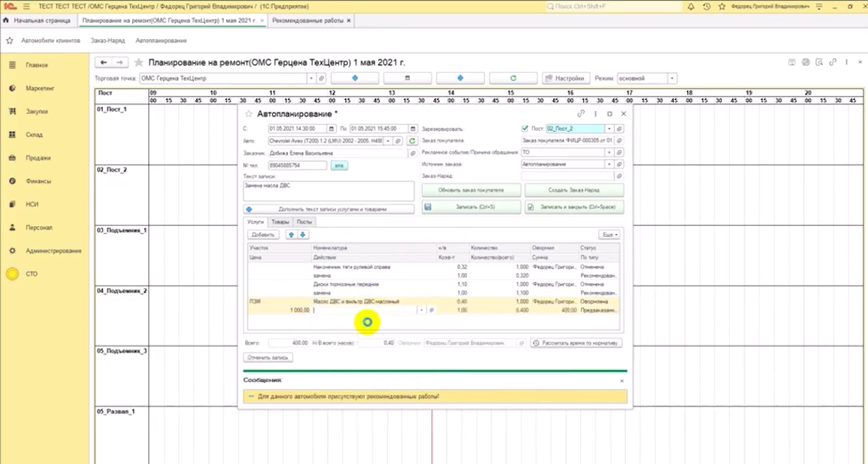
Task: Switch to the Посты tab
Action: (304, 222)
